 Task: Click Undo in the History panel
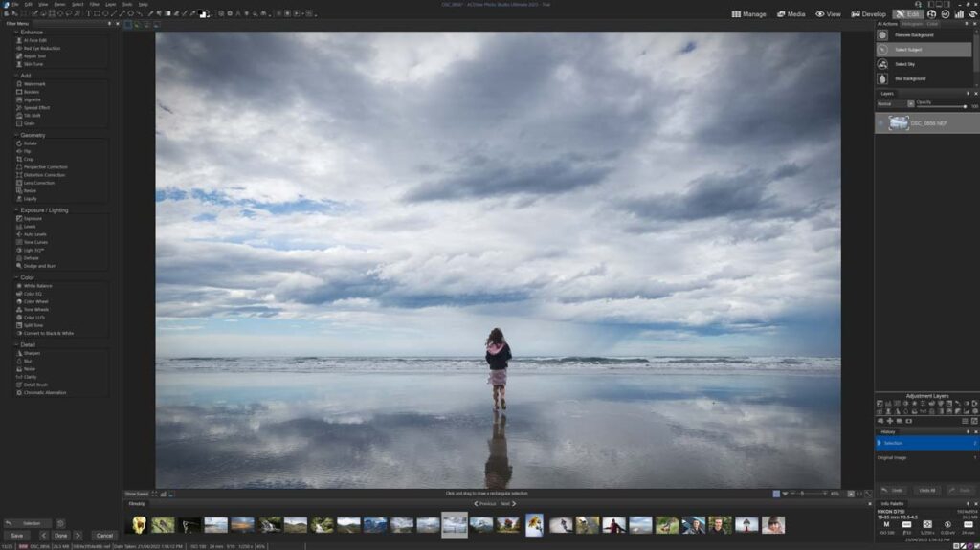[x=894, y=490]
